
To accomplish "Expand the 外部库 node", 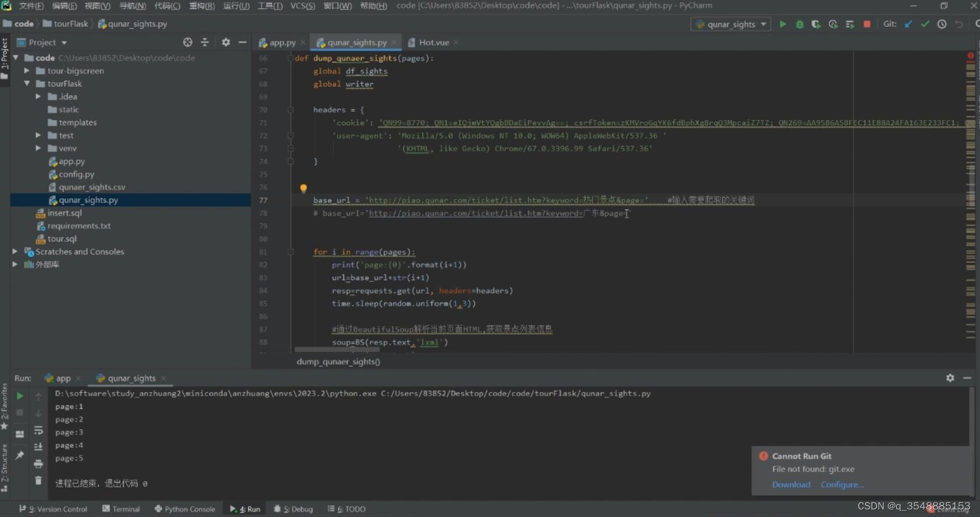I will click(15, 264).
